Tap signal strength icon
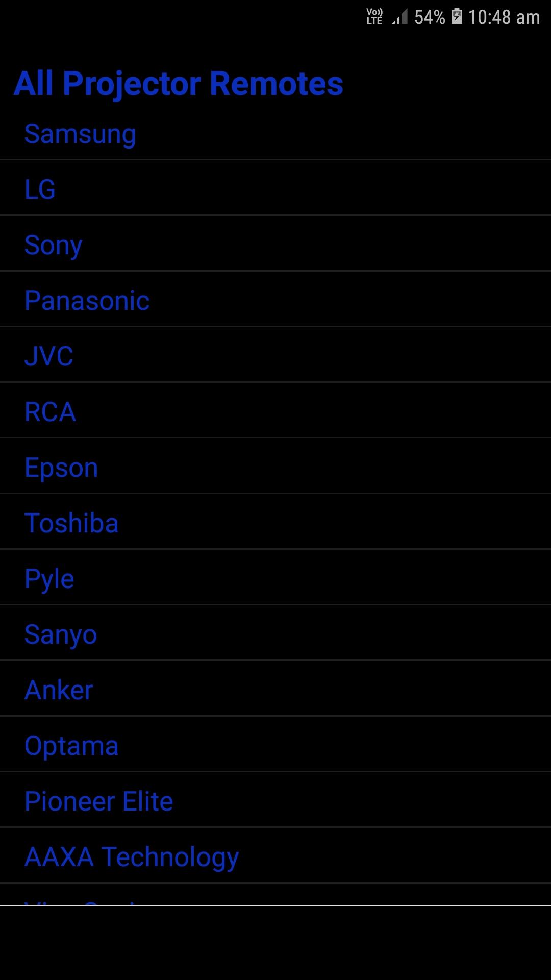 [400, 17]
